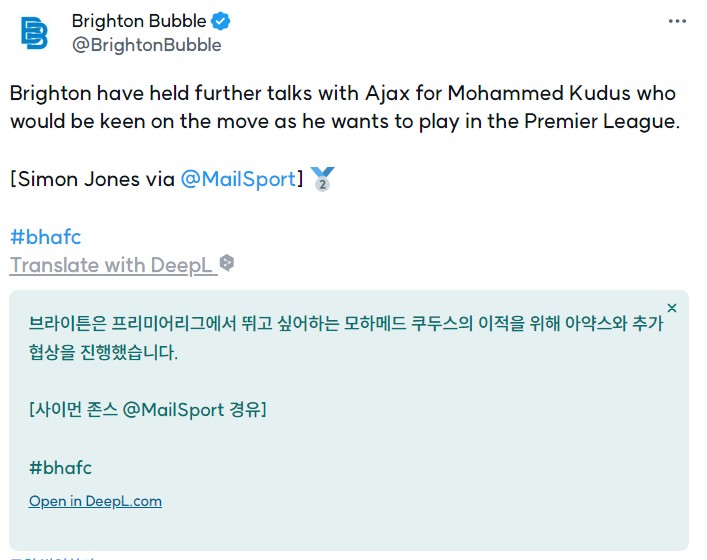Open the @BrightonBubble handle

(147, 45)
